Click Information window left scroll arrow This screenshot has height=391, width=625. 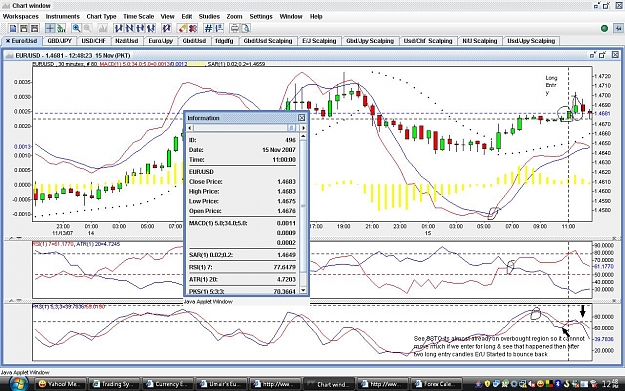[190, 128]
